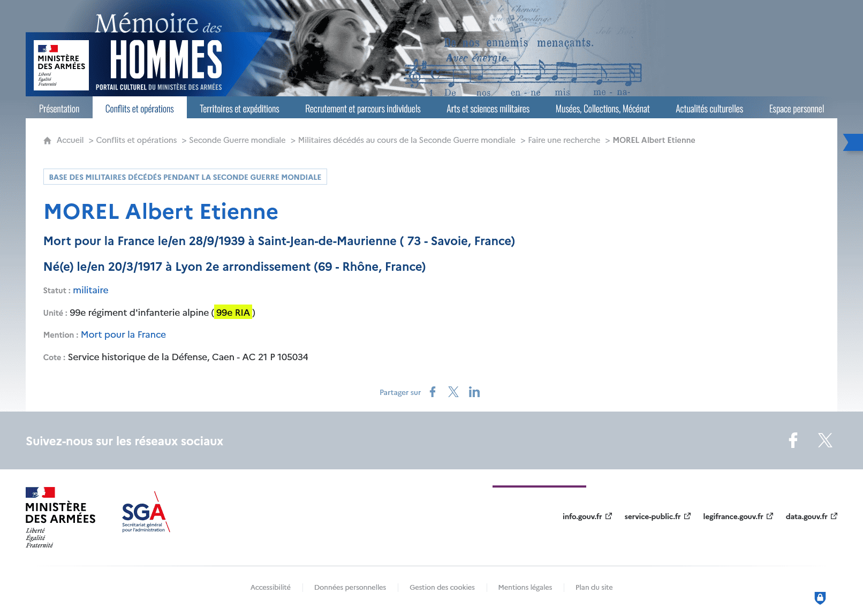
Task: Click the MOREL Albert Etienne page heading
Action: 161,212
